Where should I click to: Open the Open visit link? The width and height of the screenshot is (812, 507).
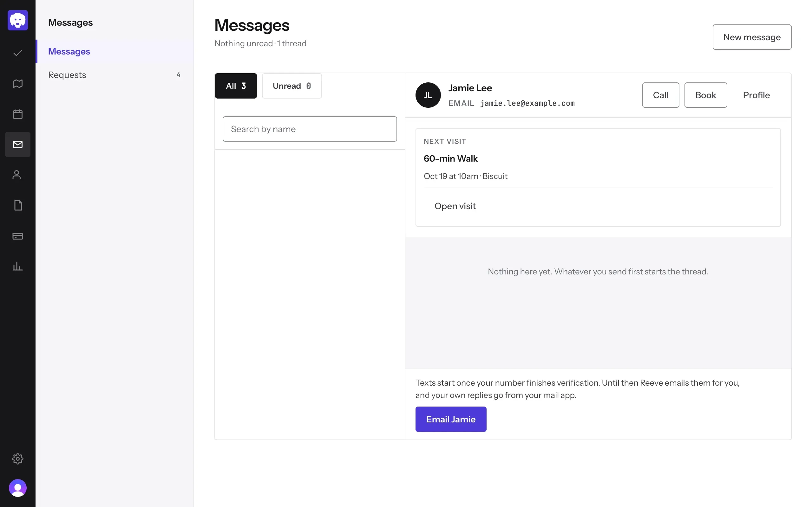[x=455, y=206]
